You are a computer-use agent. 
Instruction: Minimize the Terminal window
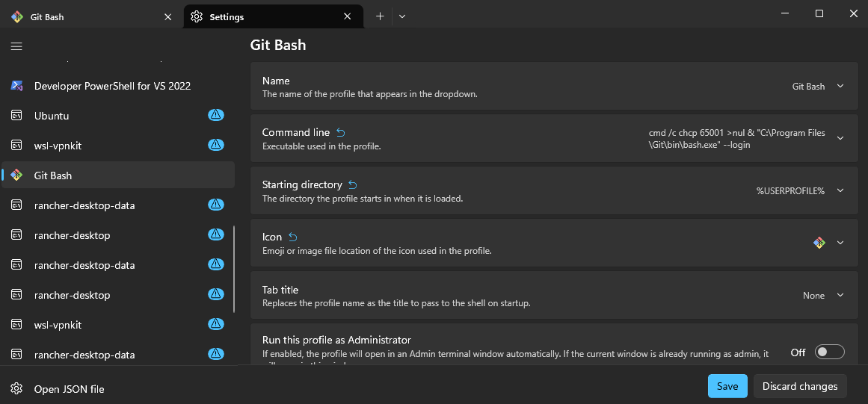(786, 14)
